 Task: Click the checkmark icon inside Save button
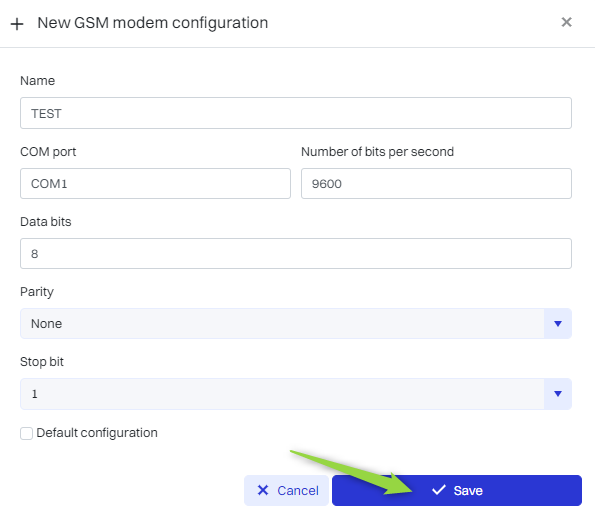pyautogui.click(x=439, y=490)
